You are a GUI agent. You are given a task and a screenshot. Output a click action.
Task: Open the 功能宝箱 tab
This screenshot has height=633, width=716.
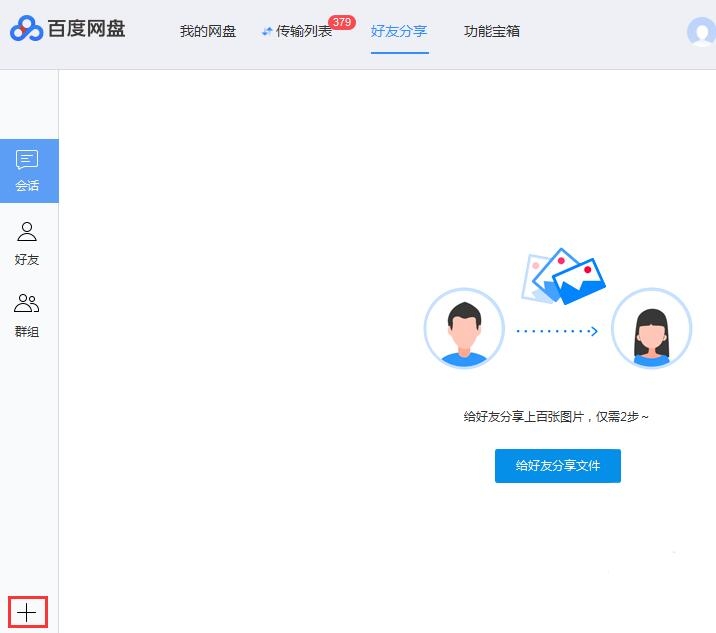tap(492, 31)
